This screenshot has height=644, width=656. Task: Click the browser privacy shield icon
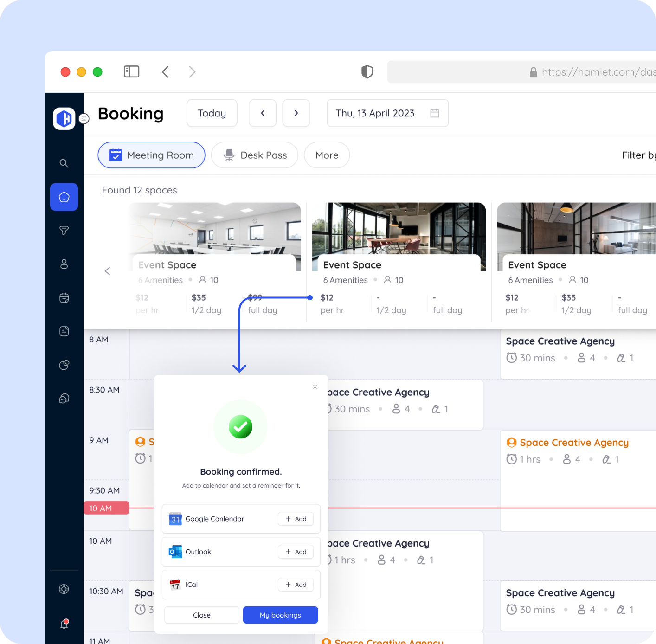pyautogui.click(x=367, y=72)
